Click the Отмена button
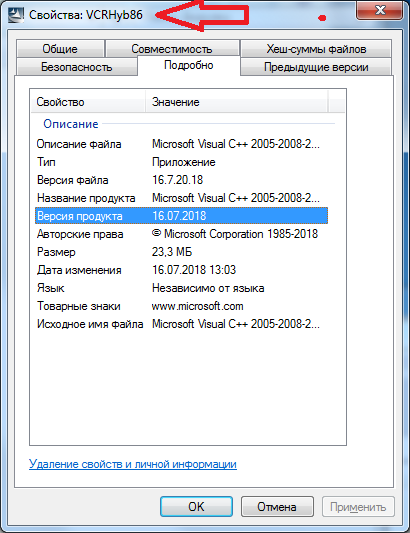The height and width of the screenshot is (533, 410). coord(277,506)
